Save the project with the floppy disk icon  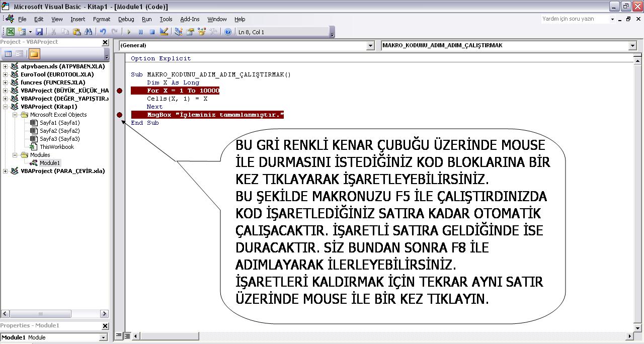coord(39,32)
